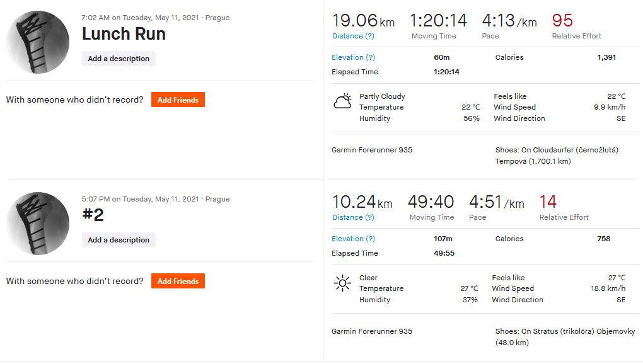Click the 4:13 /km pace value
643x364 pixels.
(x=509, y=21)
